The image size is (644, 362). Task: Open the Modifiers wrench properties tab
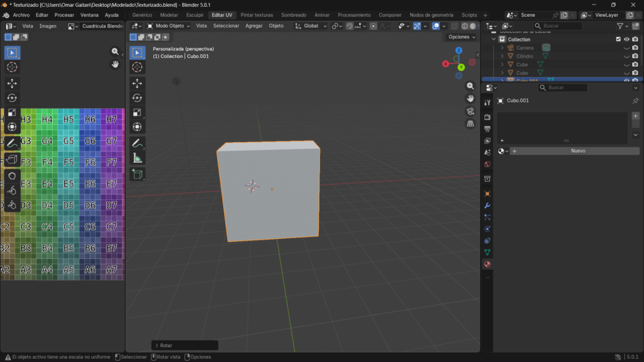click(x=487, y=206)
